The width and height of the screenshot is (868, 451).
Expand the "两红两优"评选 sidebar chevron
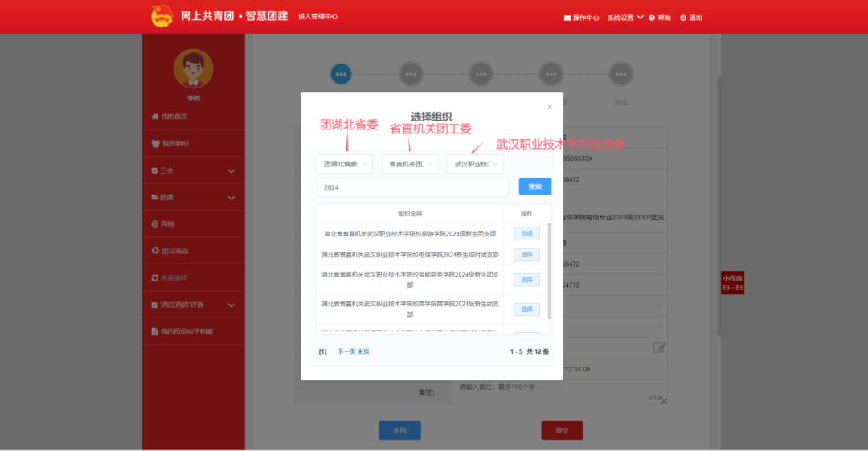[x=231, y=305]
